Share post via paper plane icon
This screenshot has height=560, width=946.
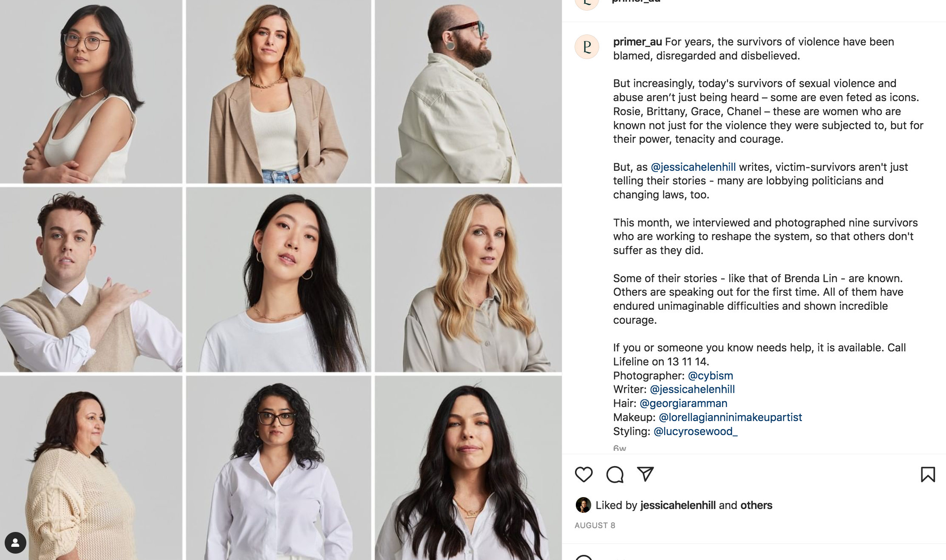[645, 474]
